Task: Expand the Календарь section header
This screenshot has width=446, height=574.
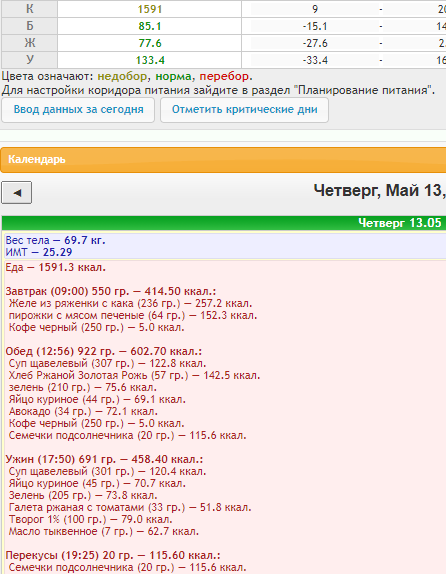Action: [223, 160]
